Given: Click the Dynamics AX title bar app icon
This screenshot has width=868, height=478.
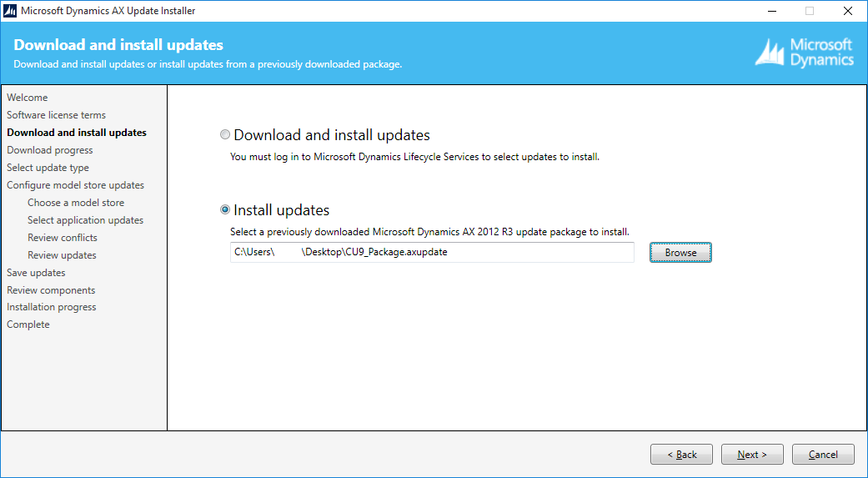Looking at the screenshot, I should click(x=10, y=11).
